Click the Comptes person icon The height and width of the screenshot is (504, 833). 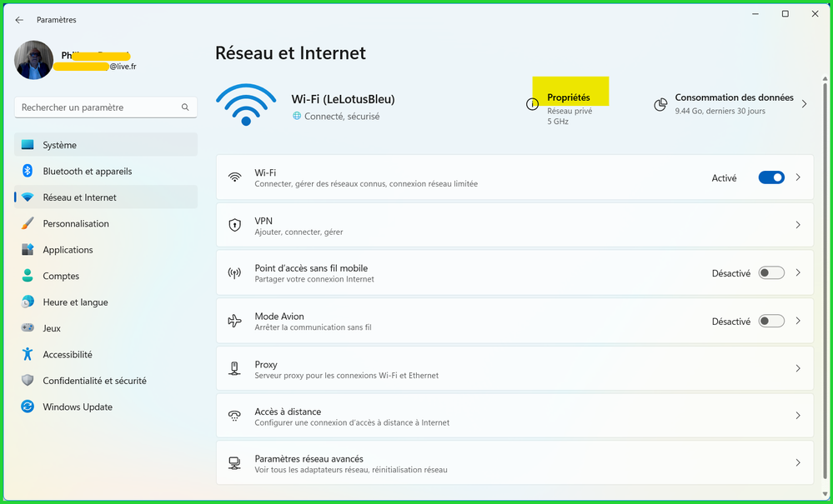tap(28, 276)
